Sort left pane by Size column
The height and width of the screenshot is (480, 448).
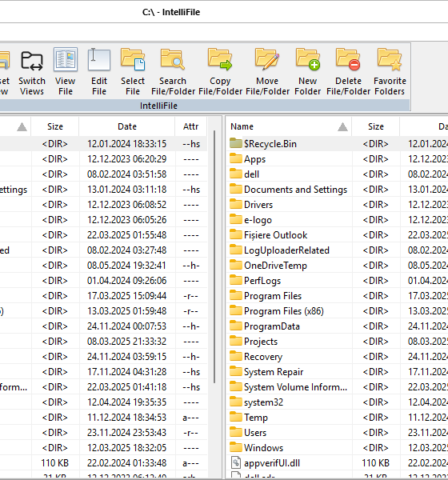pos(55,126)
